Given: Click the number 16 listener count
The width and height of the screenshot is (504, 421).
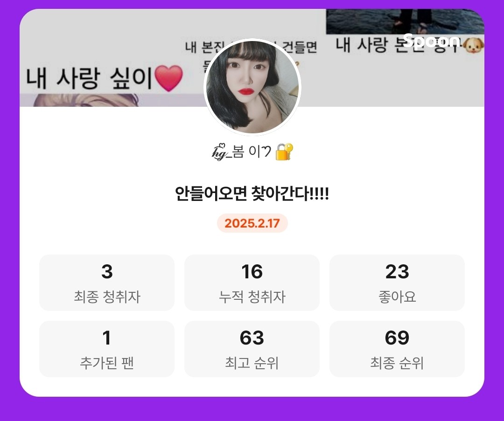Looking at the screenshot, I should (x=252, y=272).
